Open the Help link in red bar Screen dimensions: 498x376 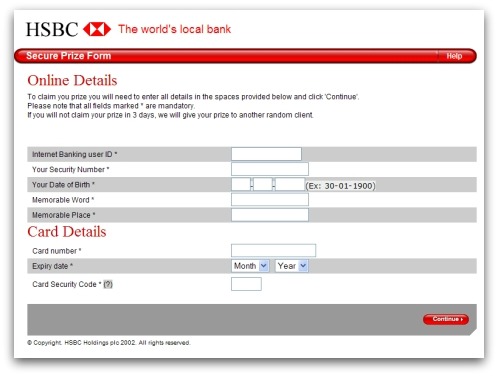(454, 56)
